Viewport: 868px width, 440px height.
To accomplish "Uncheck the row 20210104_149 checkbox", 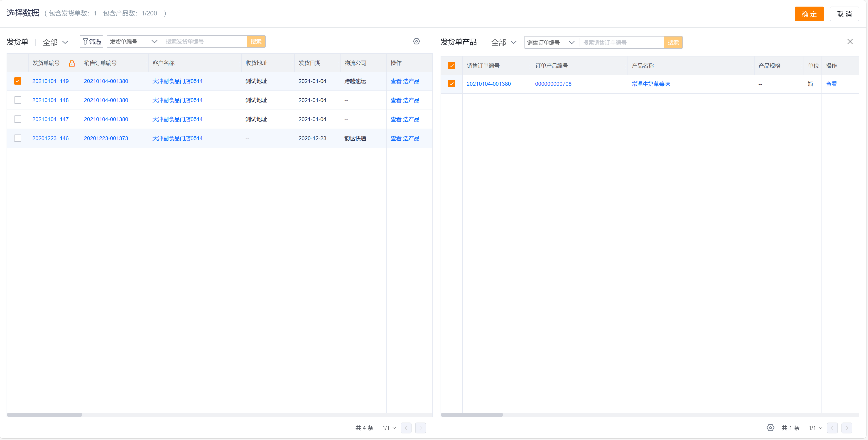I will 18,81.
